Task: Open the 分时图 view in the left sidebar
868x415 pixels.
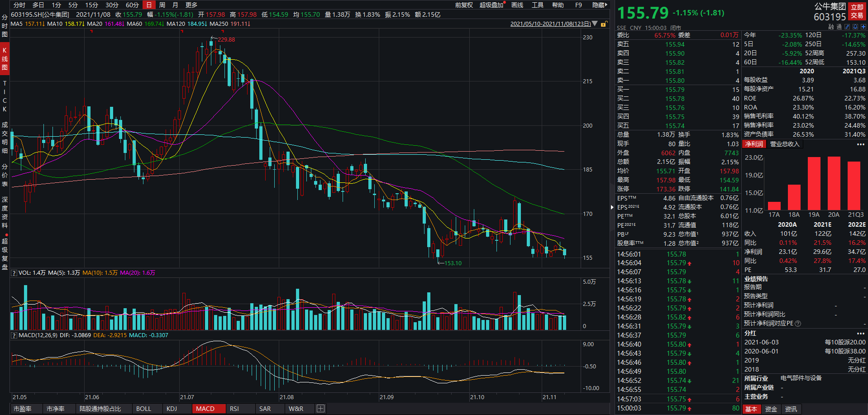Action: point(5,25)
